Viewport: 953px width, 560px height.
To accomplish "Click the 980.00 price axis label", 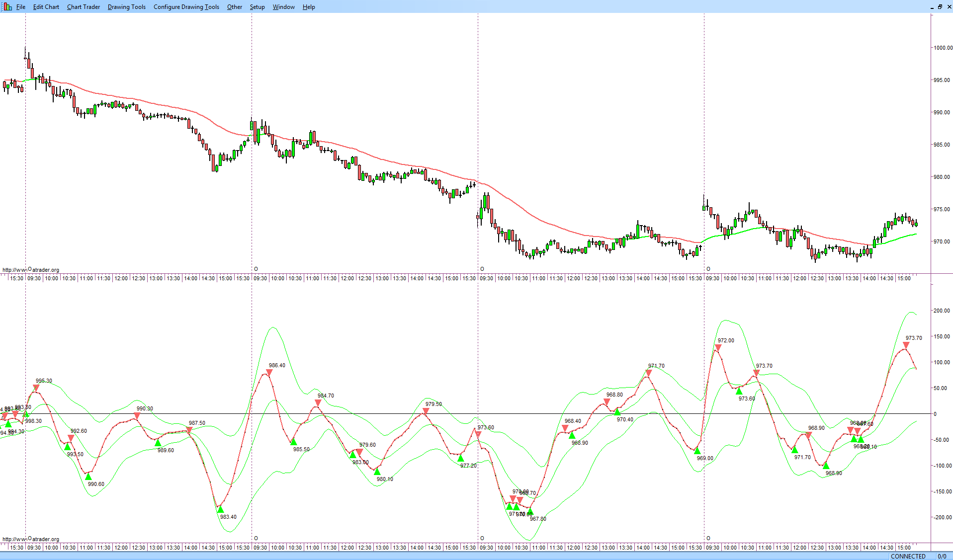I will point(943,177).
